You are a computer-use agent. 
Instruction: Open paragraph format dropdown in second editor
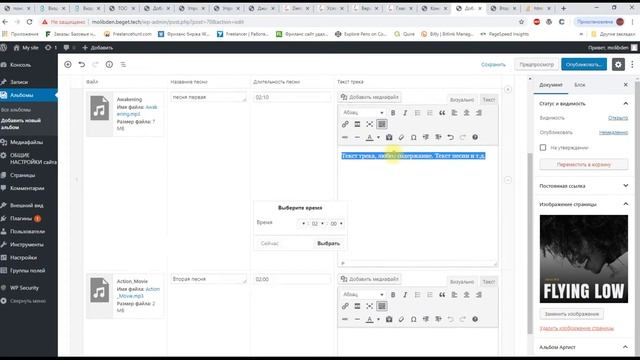point(363,295)
